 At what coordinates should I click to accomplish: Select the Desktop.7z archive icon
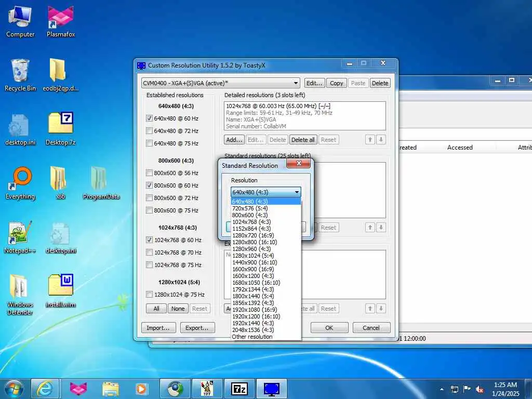click(61, 129)
